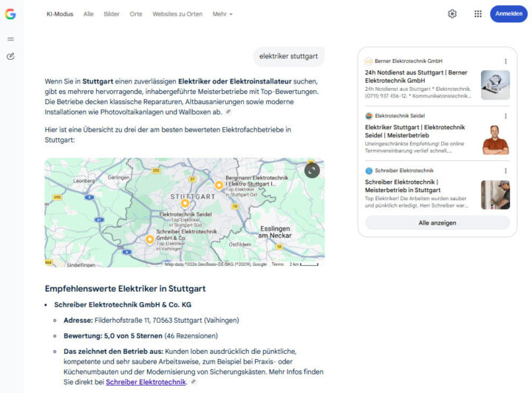Open Schreiber Elektrotechnik Meisterbetrieb result
532x393 pixels.
403,186
